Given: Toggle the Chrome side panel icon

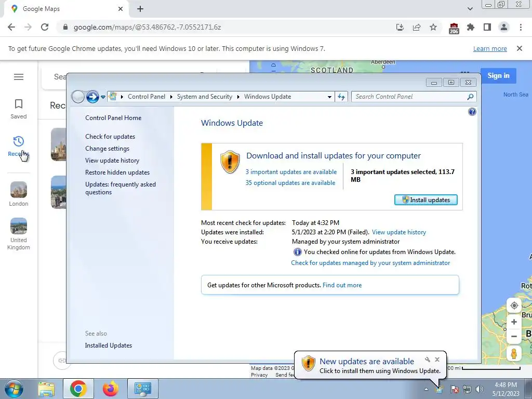Looking at the screenshot, I should click(x=487, y=27).
